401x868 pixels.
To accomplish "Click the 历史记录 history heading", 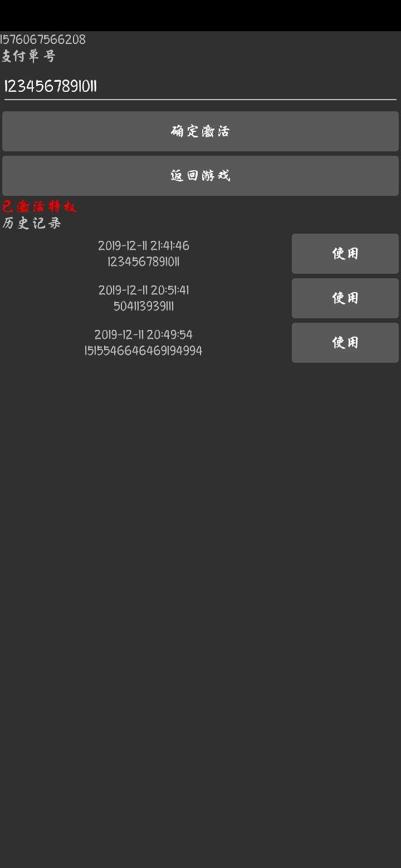I will pos(32,223).
